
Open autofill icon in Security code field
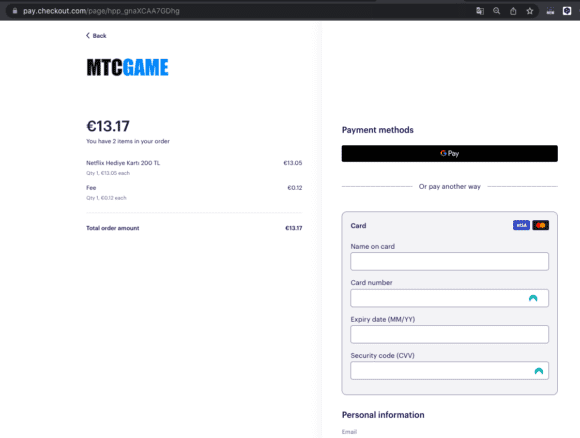(x=539, y=371)
